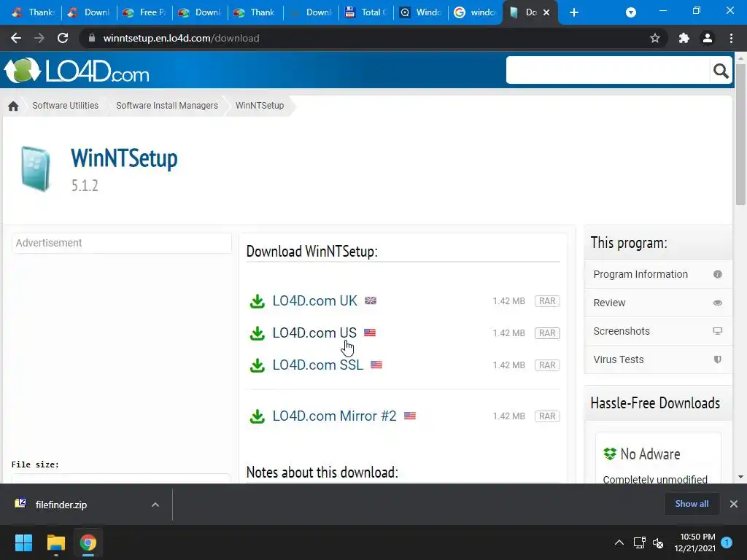Click the browser back arrow
747x560 pixels.
pyautogui.click(x=16, y=38)
